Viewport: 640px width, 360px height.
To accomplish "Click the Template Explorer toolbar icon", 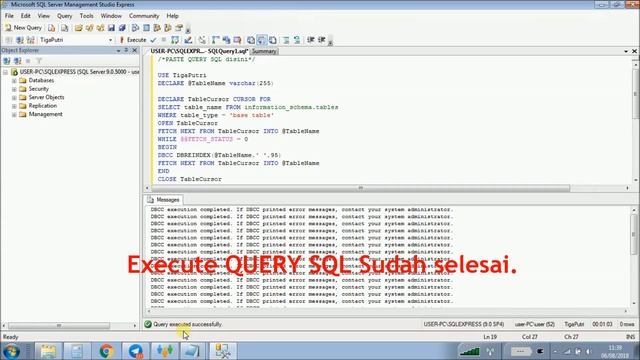I will point(168,28).
